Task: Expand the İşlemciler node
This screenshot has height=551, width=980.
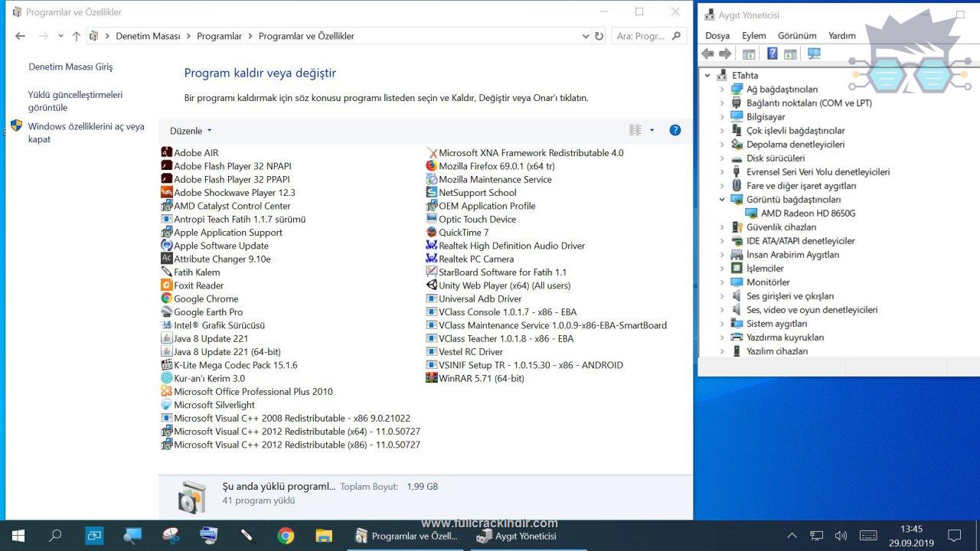Action: click(x=721, y=269)
